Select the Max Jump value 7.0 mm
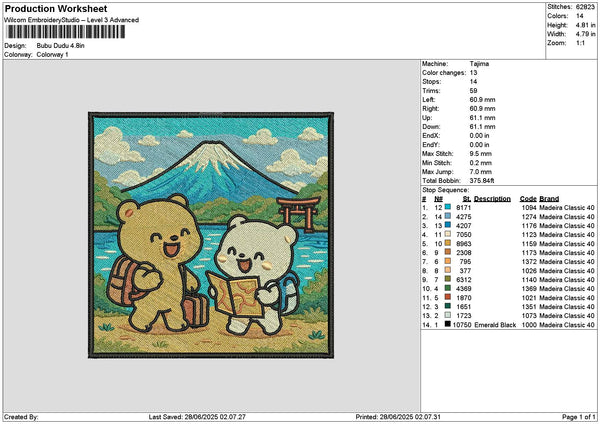Viewport: 600px width, 424px height. point(481,172)
